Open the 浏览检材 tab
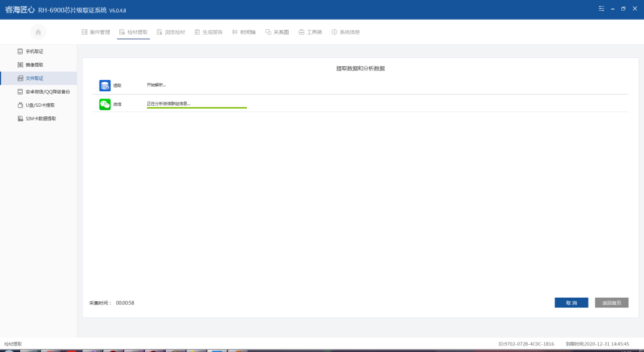The width and height of the screenshot is (644, 352). [171, 32]
